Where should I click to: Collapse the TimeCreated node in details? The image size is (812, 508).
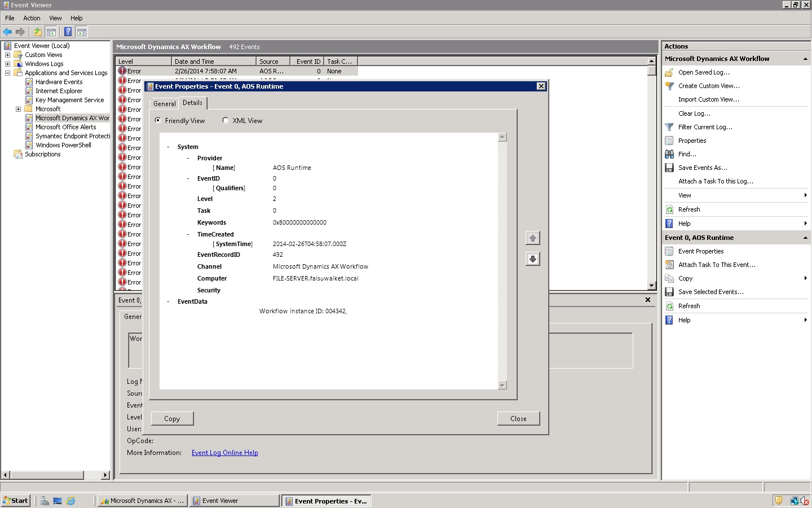[x=188, y=234]
